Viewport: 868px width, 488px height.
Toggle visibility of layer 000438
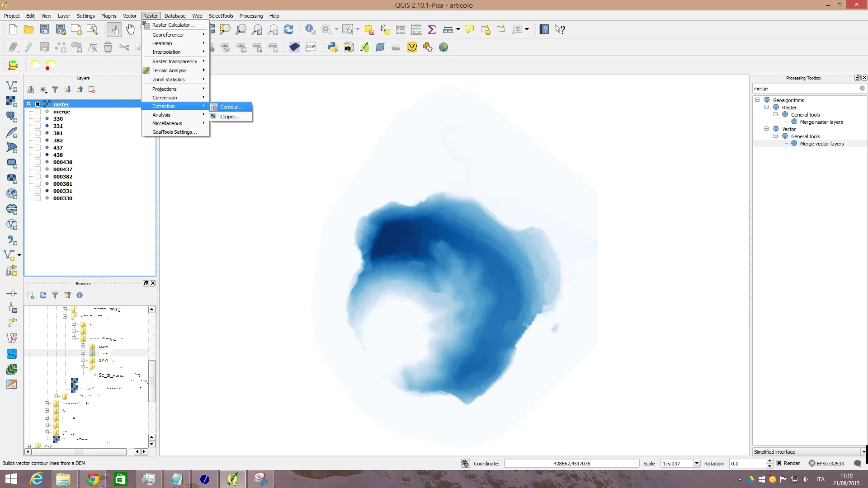(x=38, y=162)
